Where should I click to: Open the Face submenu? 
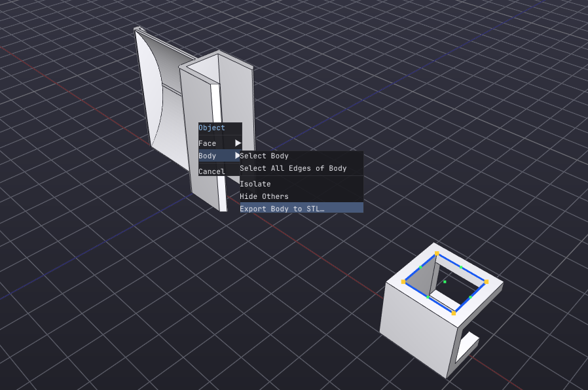220,143
